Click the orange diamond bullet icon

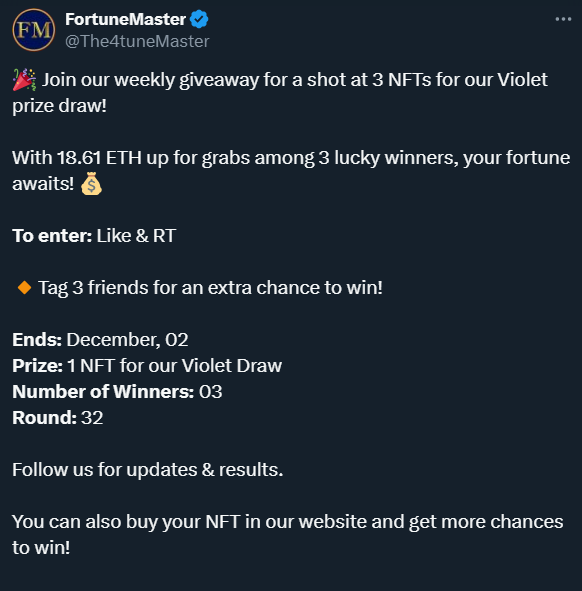[x=25, y=288]
